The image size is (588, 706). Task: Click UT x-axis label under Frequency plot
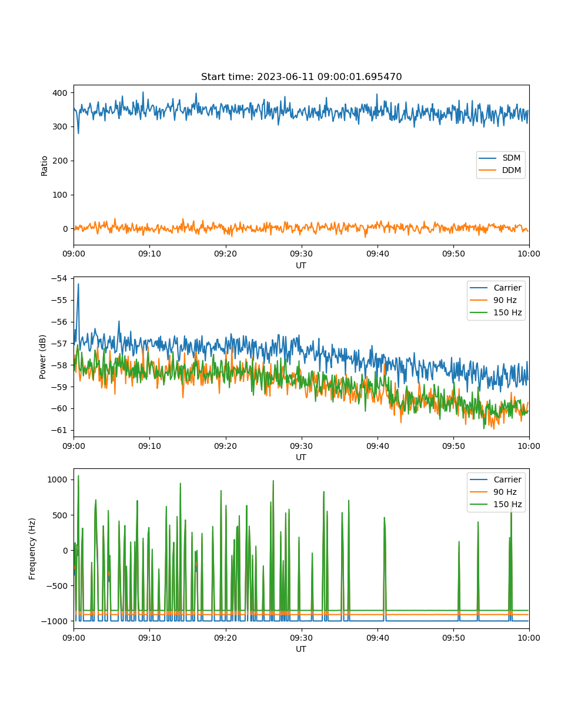[301, 649]
